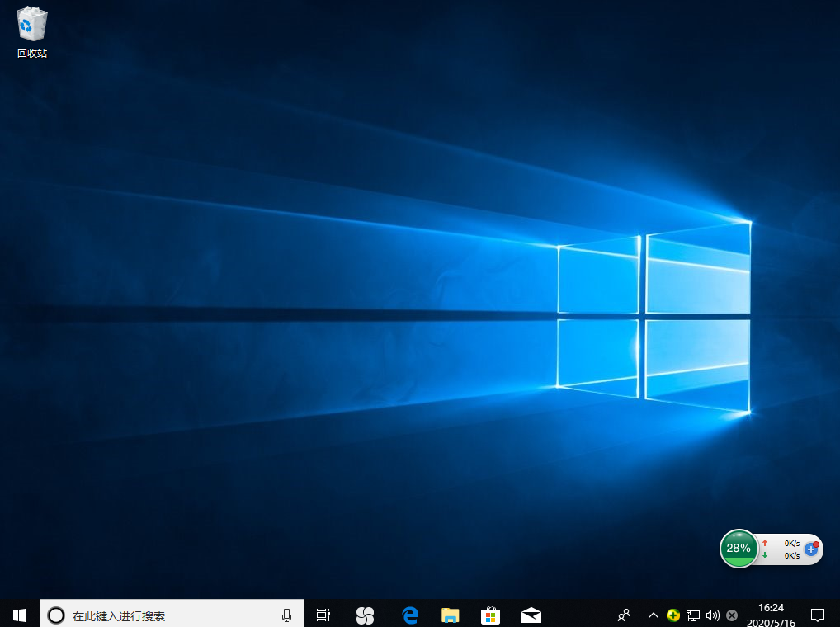Activate the microphone in the search box
Image resolution: width=840 pixels, height=627 pixels.
[286, 615]
